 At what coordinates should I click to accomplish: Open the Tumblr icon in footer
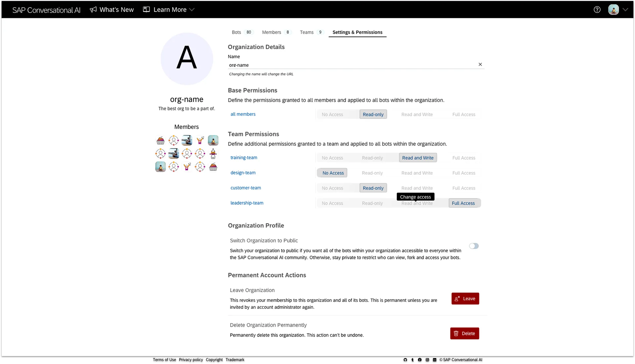pos(412,360)
